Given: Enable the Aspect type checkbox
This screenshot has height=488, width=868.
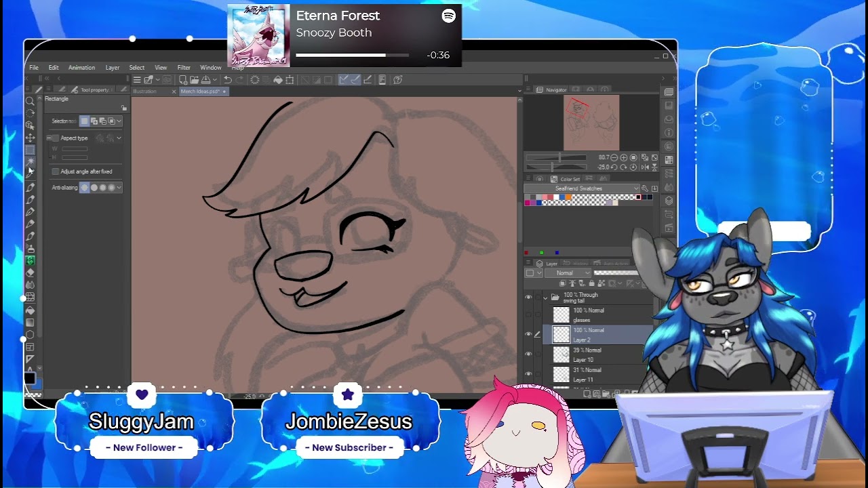Looking at the screenshot, I should coord(56,138).
